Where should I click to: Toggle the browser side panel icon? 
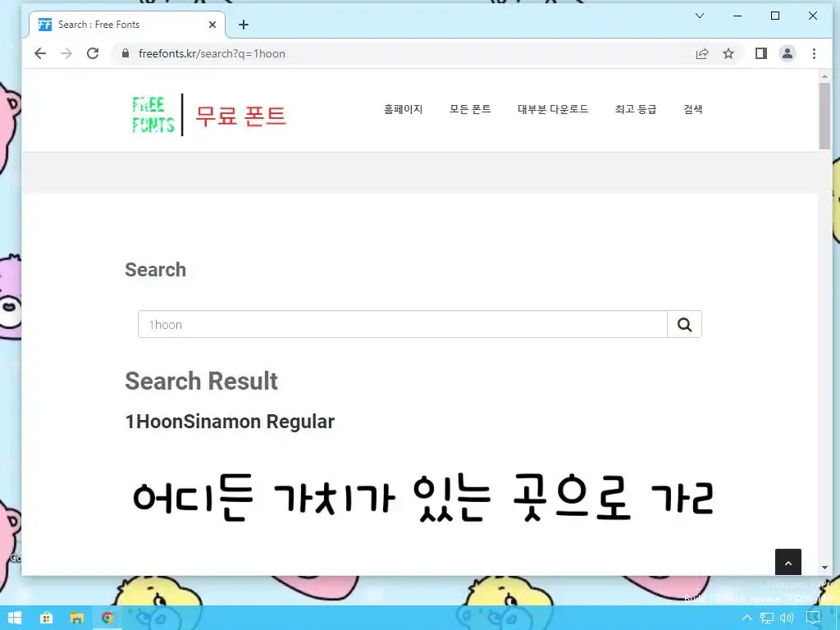760,53
